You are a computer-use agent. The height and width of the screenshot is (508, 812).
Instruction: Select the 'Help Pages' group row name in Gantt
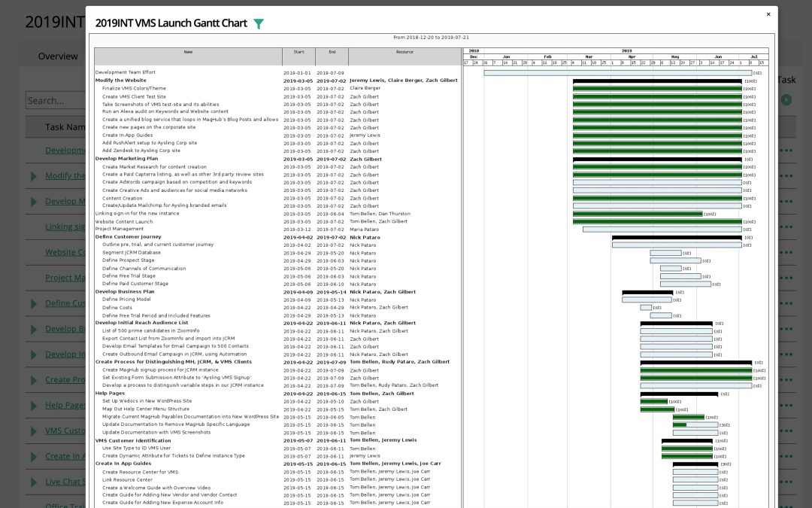pyautogui.click(x=110, y=393)
